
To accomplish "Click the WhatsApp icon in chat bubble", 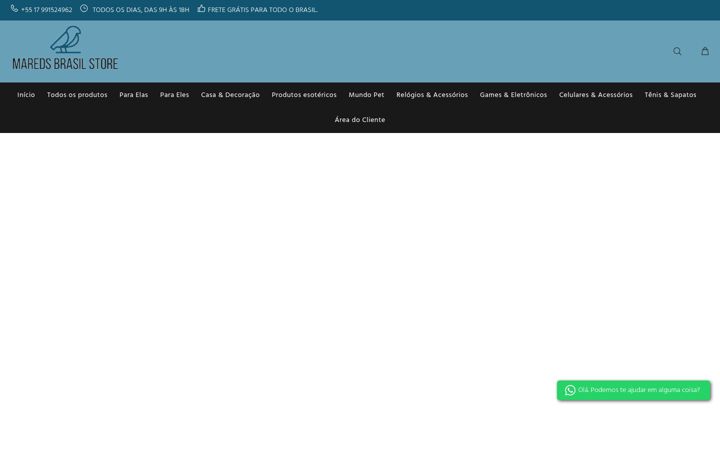I will pyautogui.click(x=570, y=390).
